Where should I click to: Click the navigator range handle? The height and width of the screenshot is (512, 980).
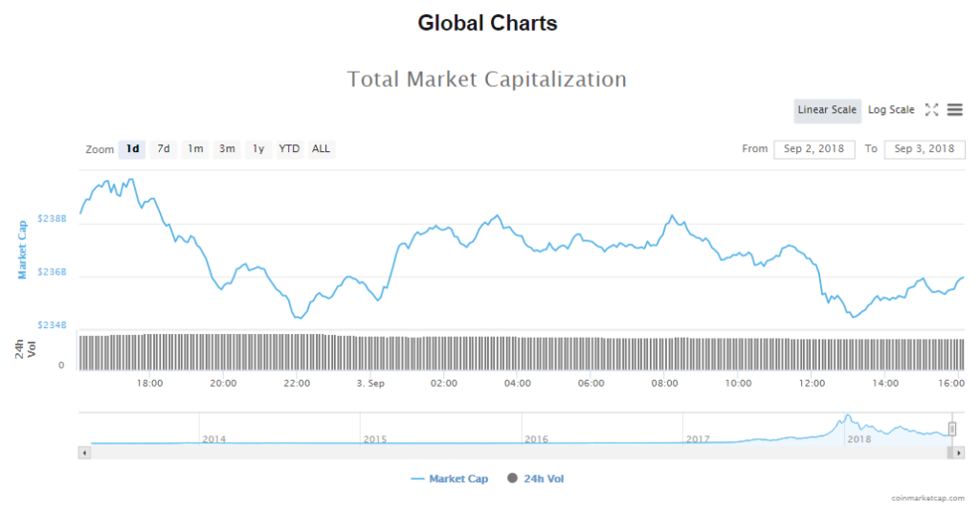coord(952,429)
